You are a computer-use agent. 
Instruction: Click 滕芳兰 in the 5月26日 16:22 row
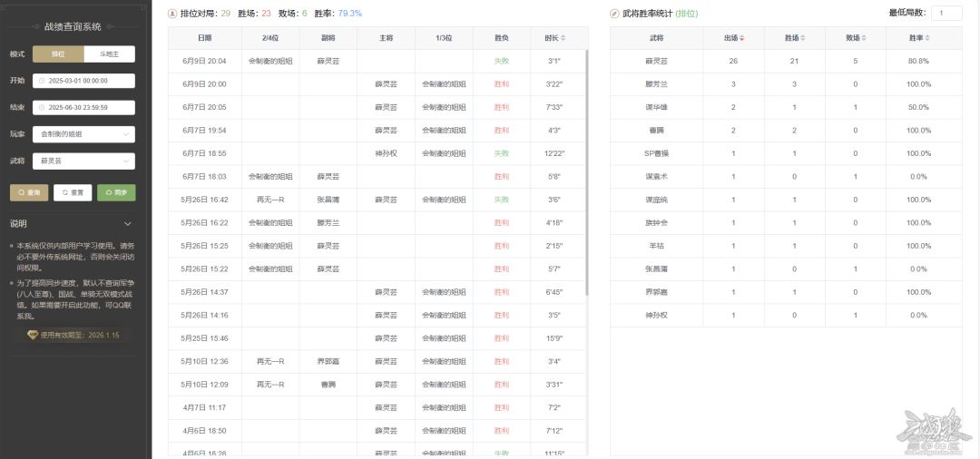328,223
